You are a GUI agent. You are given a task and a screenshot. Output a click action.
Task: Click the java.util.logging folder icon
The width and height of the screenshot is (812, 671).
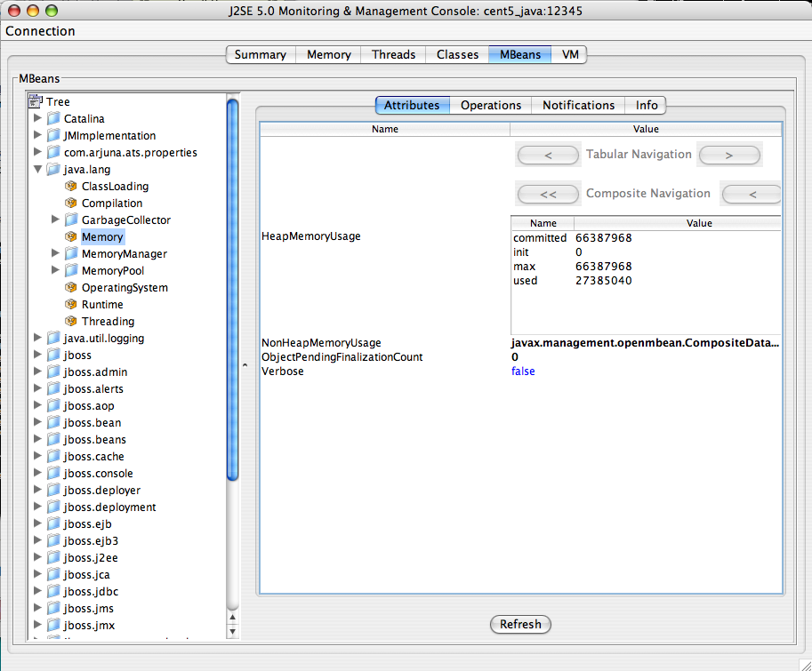click(53, 338)
